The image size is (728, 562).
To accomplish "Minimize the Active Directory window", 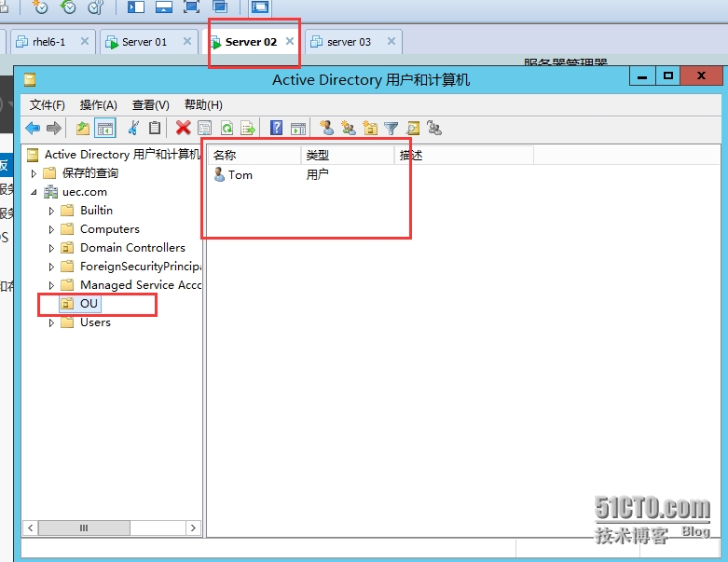I will coord(642,76).
